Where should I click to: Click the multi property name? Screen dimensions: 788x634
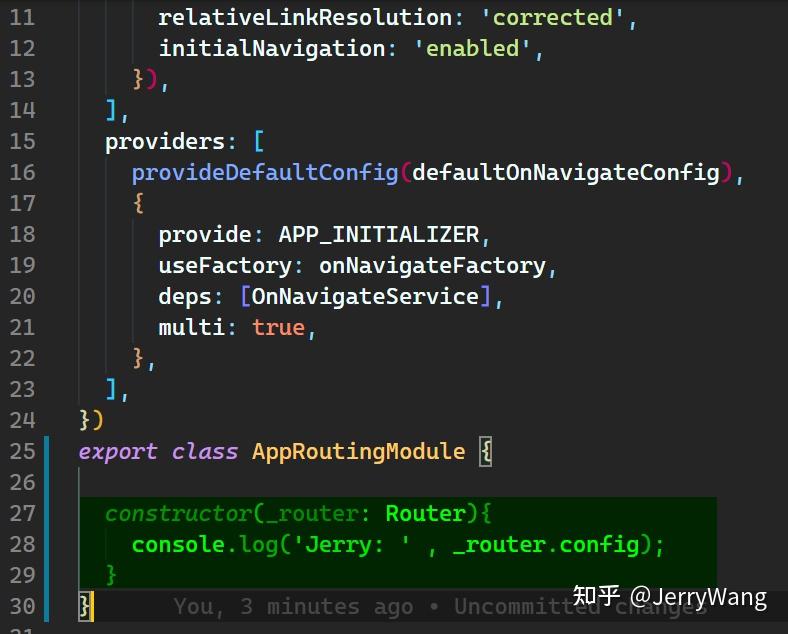click(x=191, y=328)
